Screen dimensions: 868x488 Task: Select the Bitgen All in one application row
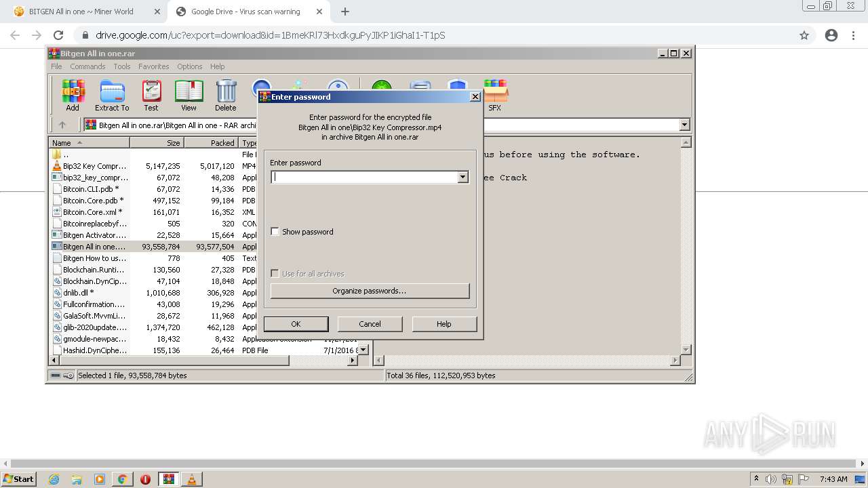point(153,247)
